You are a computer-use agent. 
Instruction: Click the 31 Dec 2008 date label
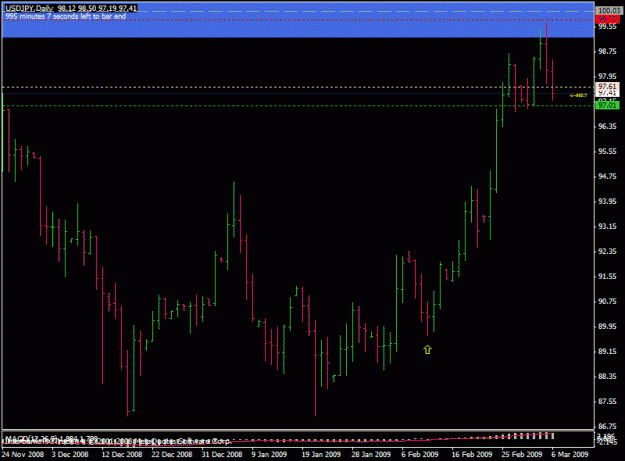point(222,454)
